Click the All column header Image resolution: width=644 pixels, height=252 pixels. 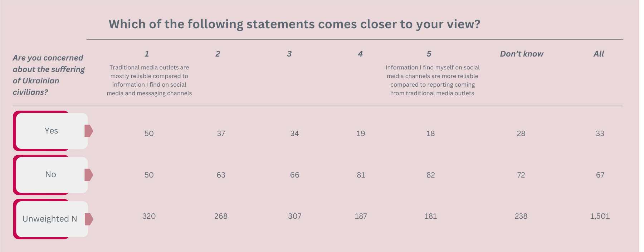tap(599, 54)
